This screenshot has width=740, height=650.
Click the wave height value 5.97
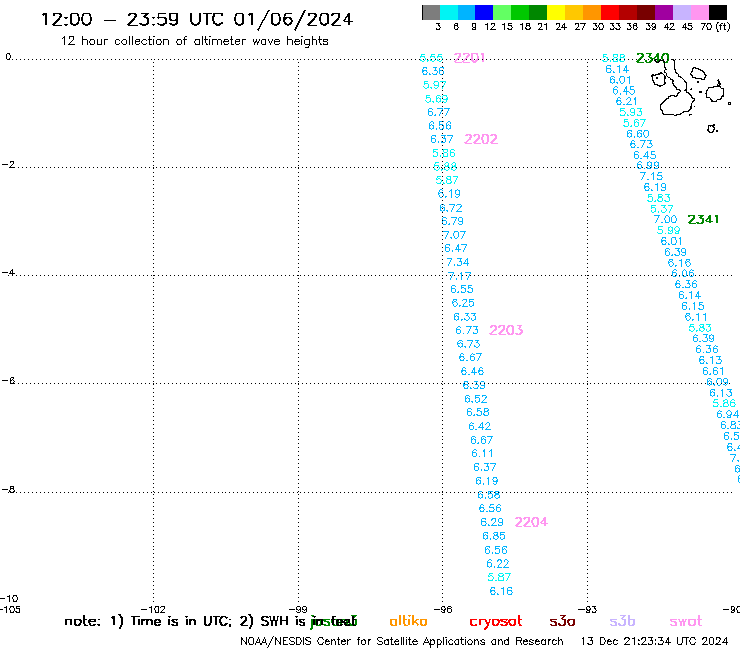click(x=434, y=85)
